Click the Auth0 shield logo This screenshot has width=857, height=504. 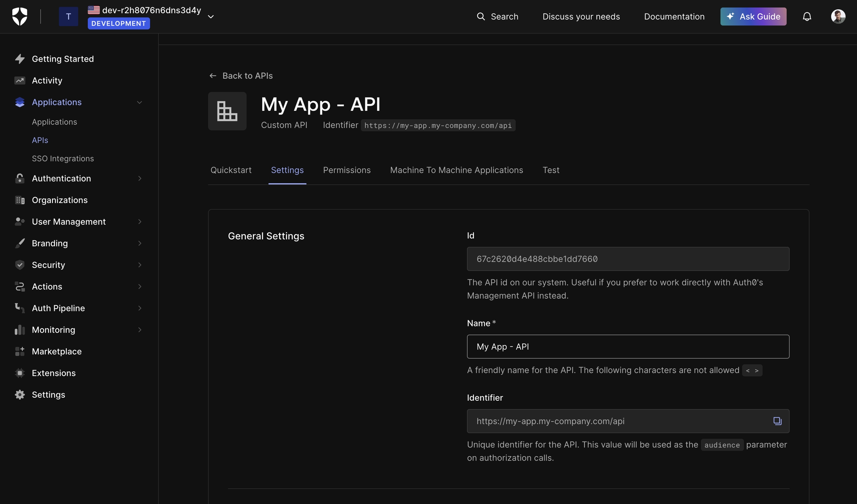click(20, 16)
